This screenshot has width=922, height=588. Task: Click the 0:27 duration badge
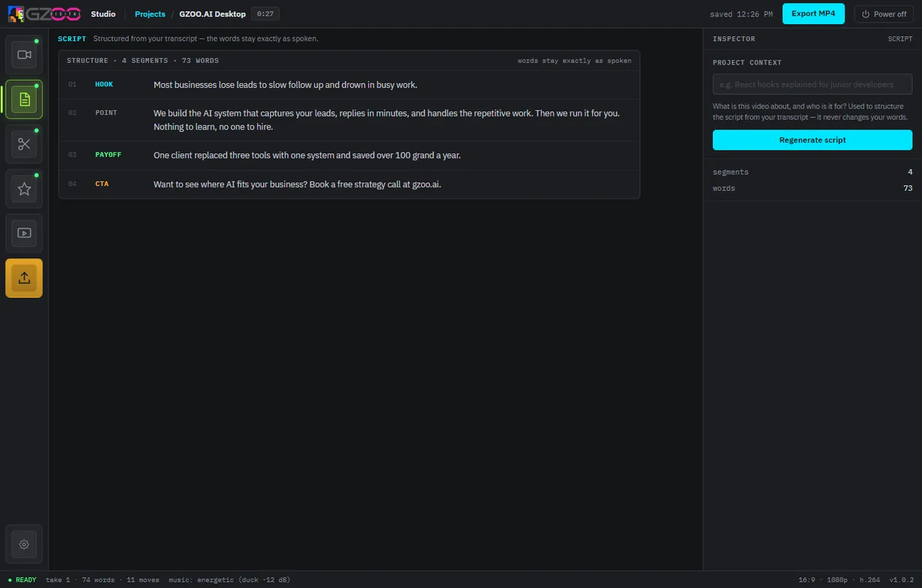tap(265, 14)
